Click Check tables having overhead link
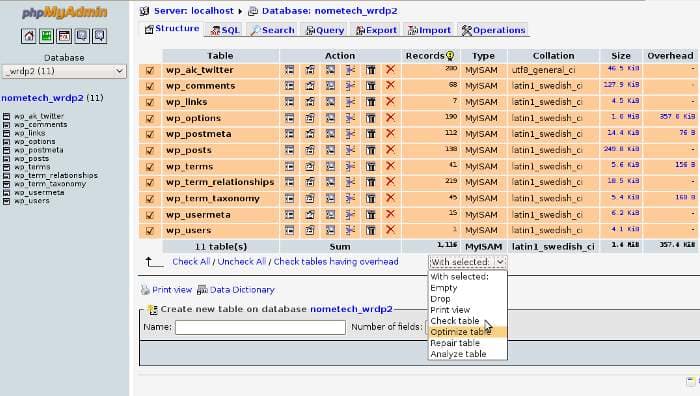 (x=336, y=262)
